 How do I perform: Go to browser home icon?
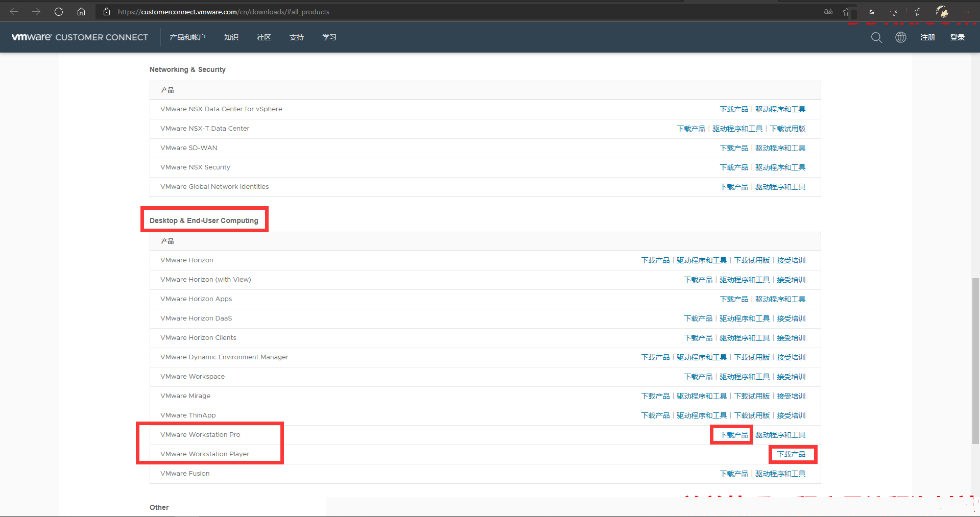tap(81, 11)
